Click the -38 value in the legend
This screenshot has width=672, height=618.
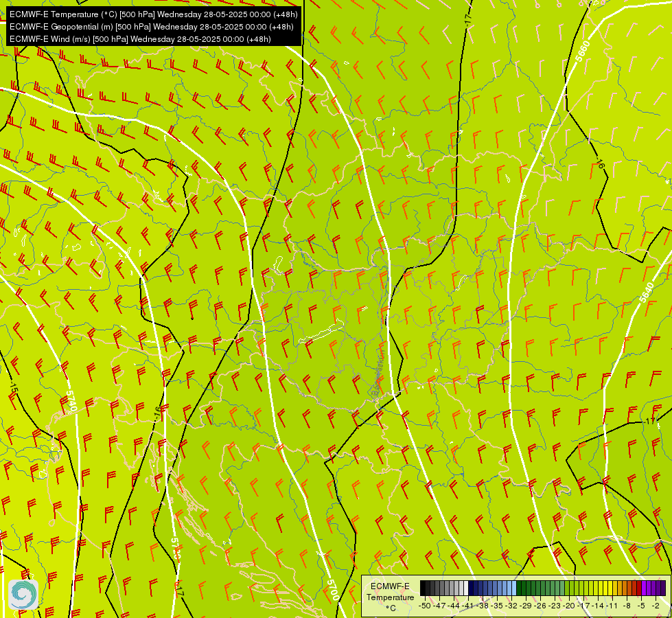tap(483, 606)
